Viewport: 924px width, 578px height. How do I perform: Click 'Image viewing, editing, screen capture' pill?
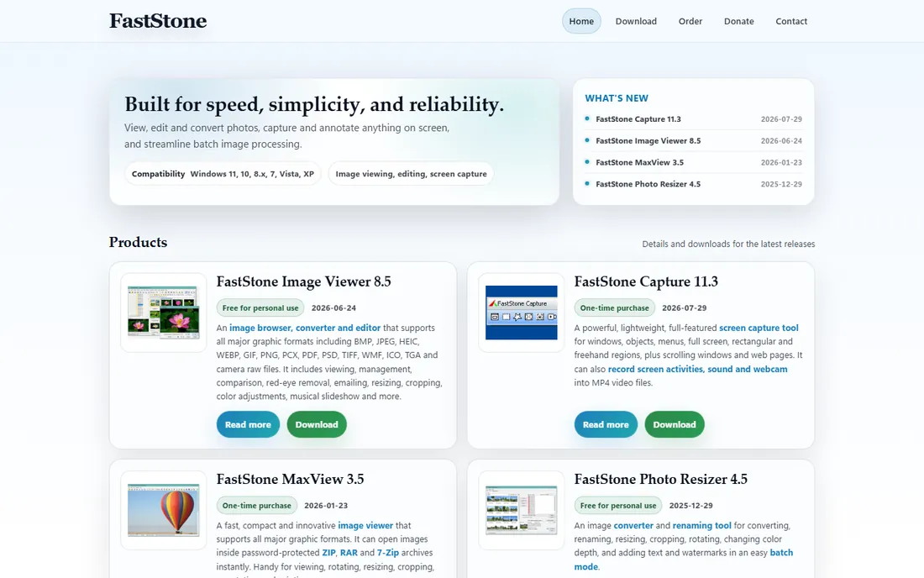click(x=411, y=174)
